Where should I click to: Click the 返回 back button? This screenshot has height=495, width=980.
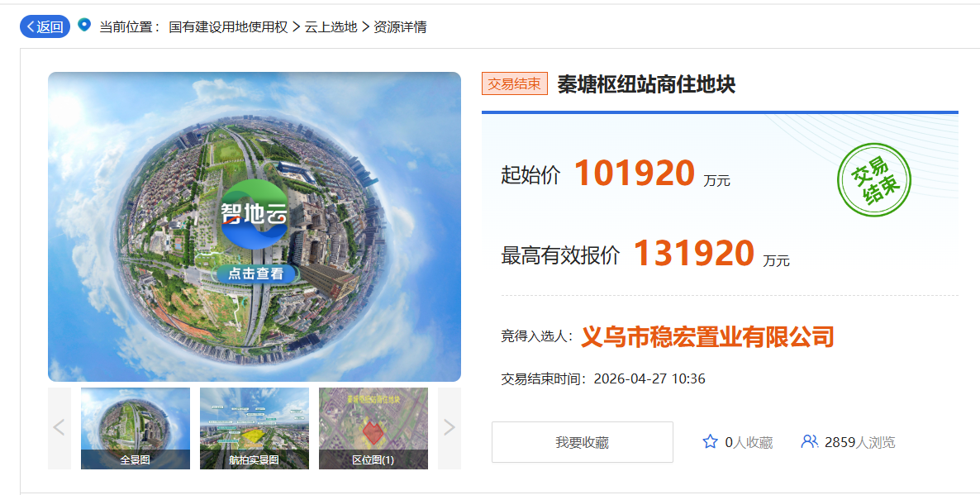point(45,26)
